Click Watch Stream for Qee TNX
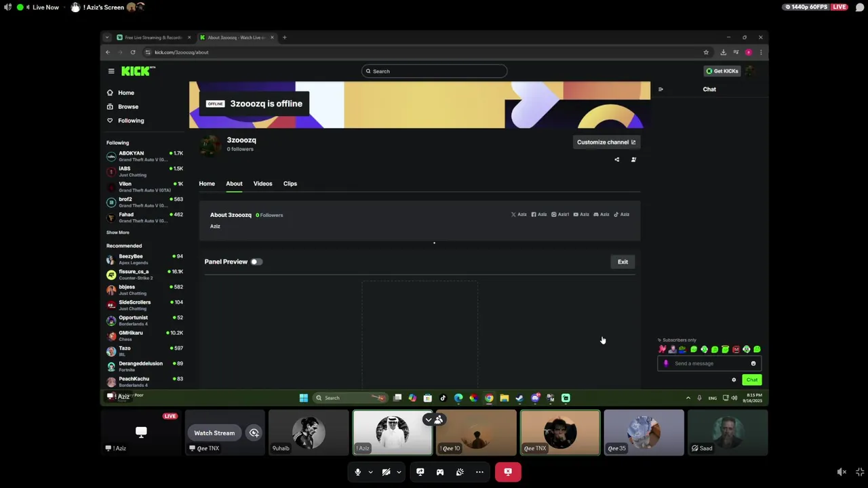This screenshot has height=488, width=868. coord(214,433)
